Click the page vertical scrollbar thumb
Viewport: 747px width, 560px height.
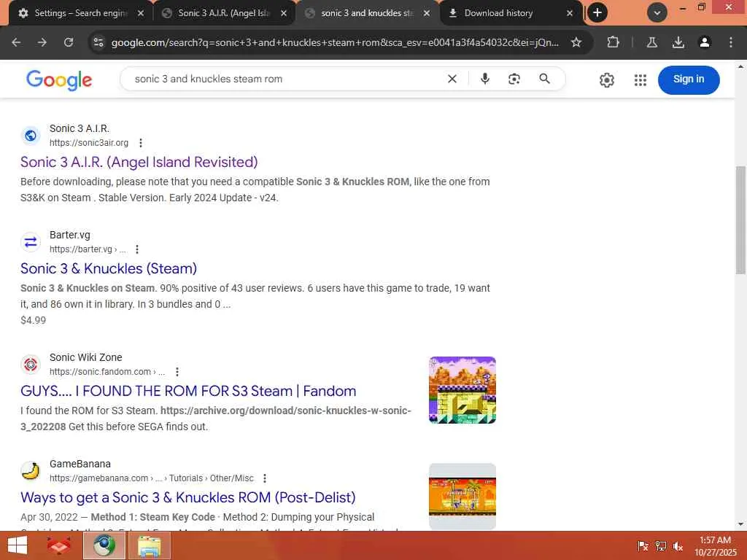pos(740,220)
